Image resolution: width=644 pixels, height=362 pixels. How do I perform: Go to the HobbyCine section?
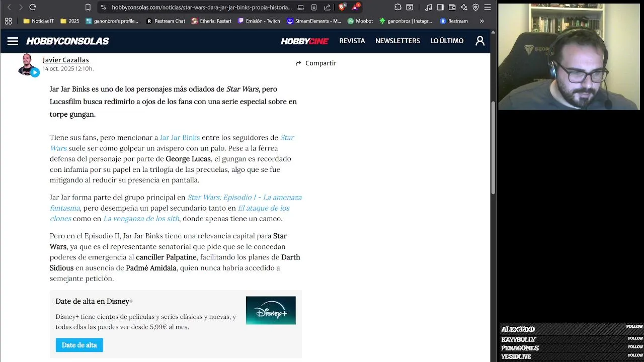[304, 41]
